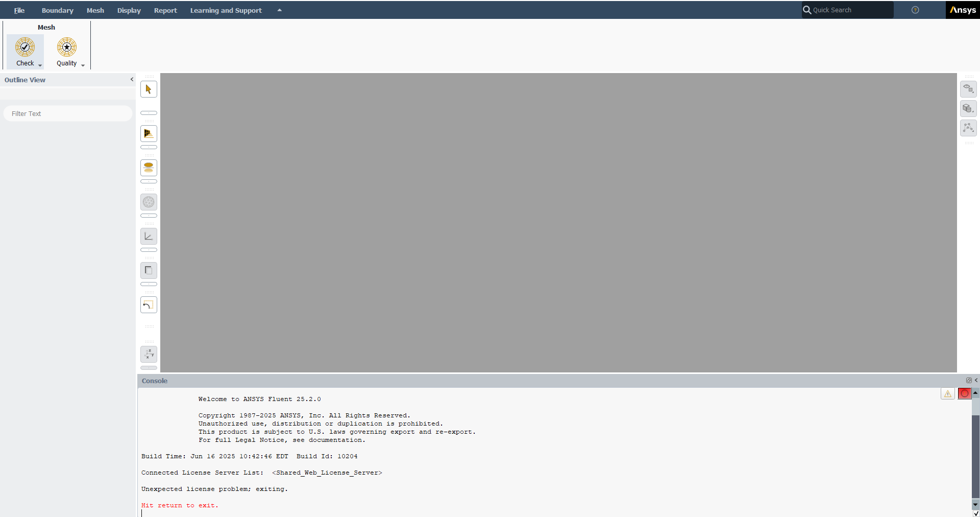Click the undo selection box icon
Viewport: 980px width, 517px height.
click(x=149, y=305)
